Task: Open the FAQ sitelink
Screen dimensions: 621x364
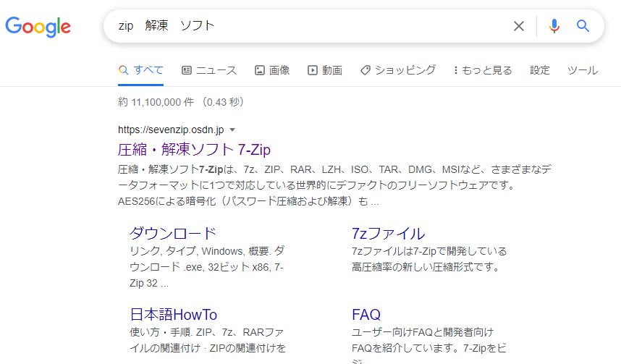Action: [366, 315]
